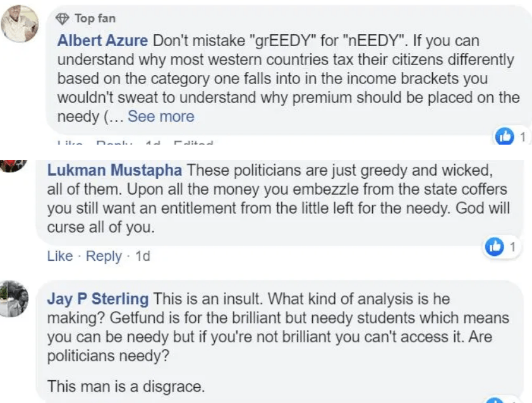Click Jay P Sterling's comment text bubble
This screenshot has width=532, height=403.
tap(279, 342)
